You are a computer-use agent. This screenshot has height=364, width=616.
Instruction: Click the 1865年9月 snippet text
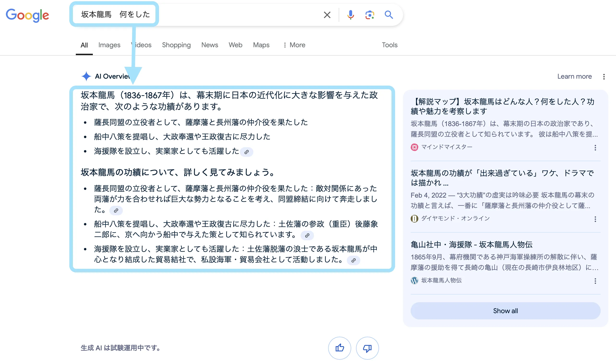click(504, 263)
